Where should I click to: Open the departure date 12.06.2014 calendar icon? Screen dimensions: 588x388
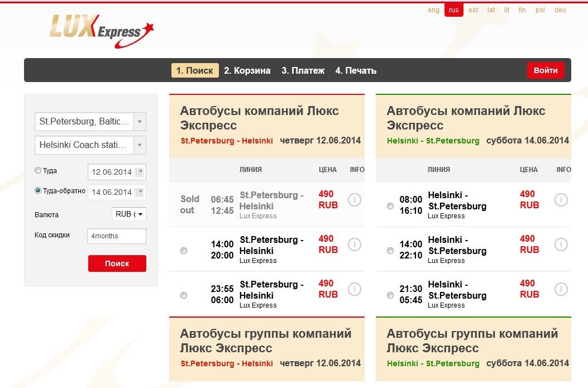coord(139,172)
